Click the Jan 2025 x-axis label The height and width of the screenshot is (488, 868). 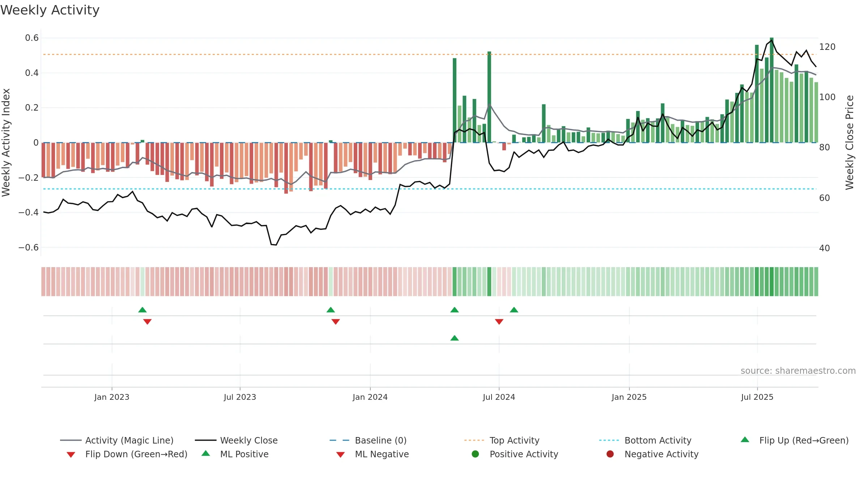629,397
